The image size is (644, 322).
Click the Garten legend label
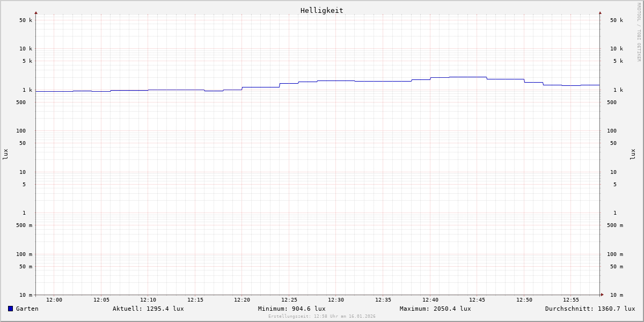tap(27, 309)
